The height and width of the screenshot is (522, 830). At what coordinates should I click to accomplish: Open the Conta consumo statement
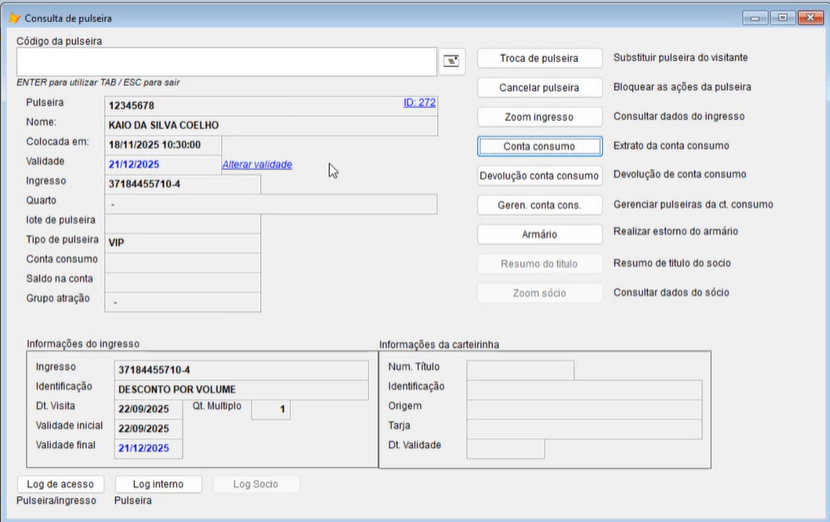point(540,146)
